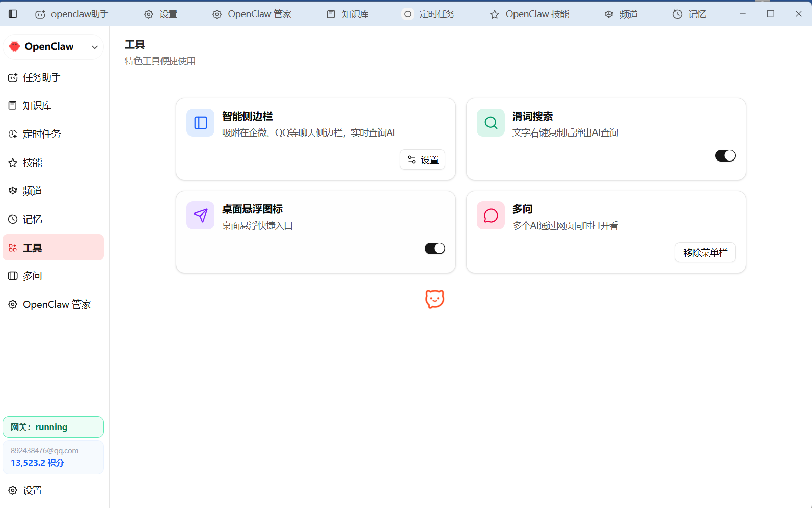The width and height of the screenshot is (812, 508).
Task: Switch to the 记忆 top tab
Action: [690, 14]
